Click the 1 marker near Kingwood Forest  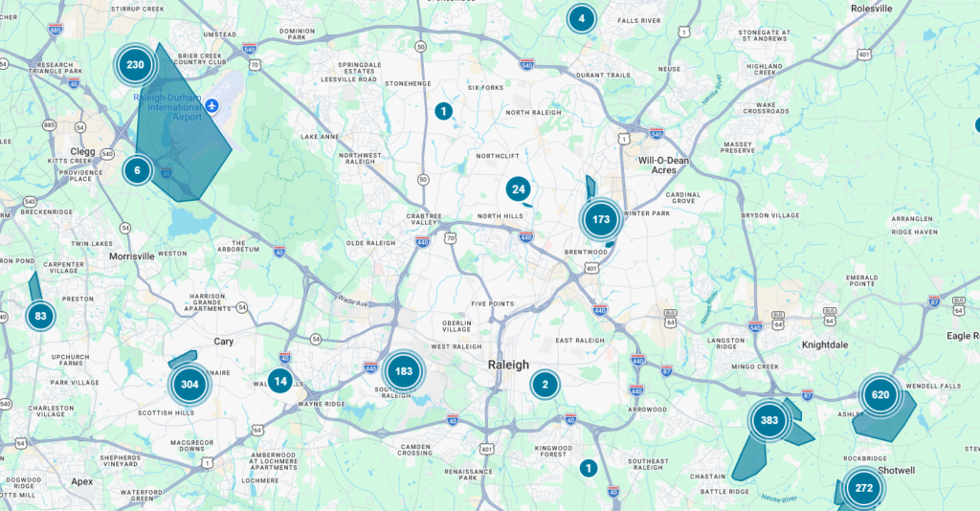point(589,468)
